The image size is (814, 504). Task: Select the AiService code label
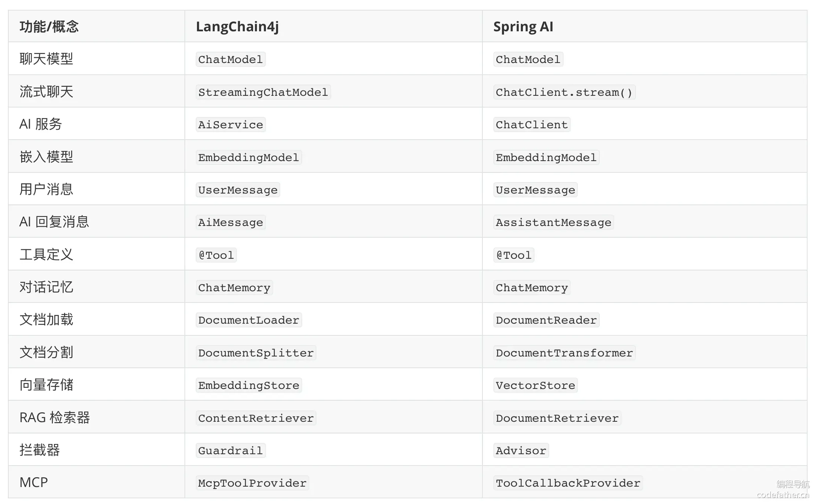(231, 124)
